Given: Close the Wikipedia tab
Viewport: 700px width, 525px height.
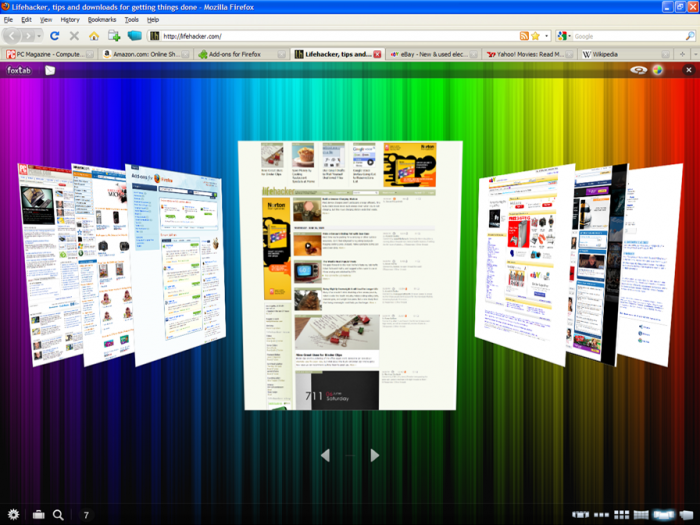Looking at the screenshot, I should [x=666, y=54].
